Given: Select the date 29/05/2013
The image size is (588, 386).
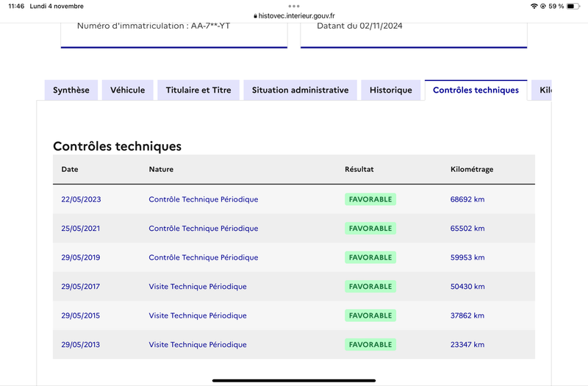Looking at the screenshot, I should [x=81, y=344].
